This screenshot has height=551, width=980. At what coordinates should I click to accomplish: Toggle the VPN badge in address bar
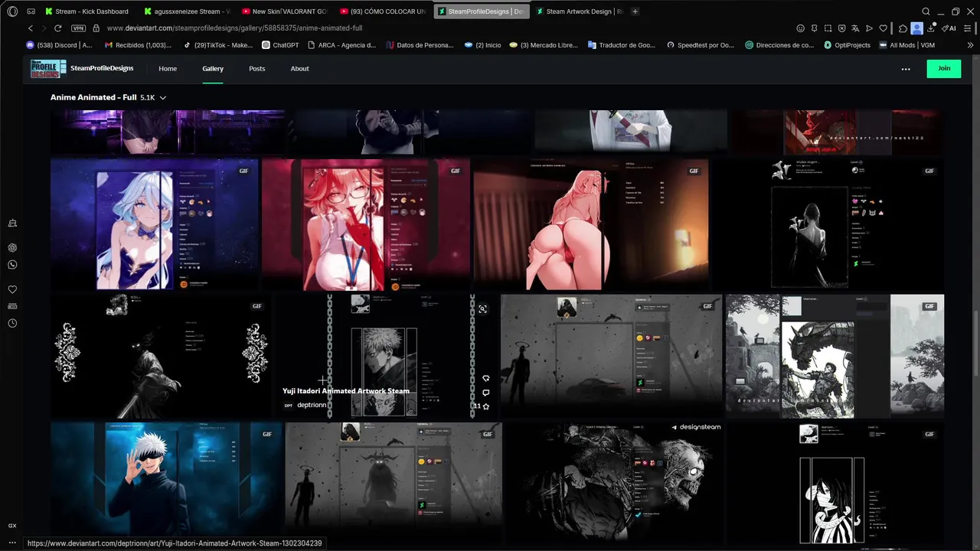[x=78, y=28]
